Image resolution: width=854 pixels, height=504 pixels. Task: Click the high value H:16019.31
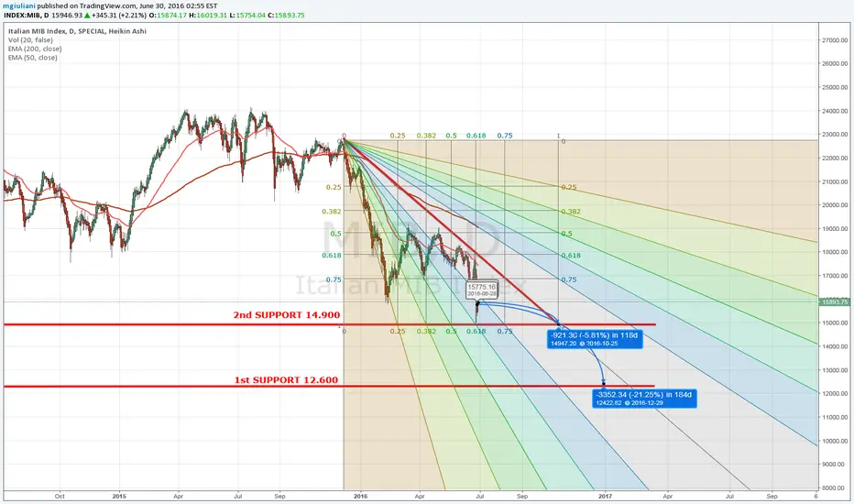coord(208,16)
